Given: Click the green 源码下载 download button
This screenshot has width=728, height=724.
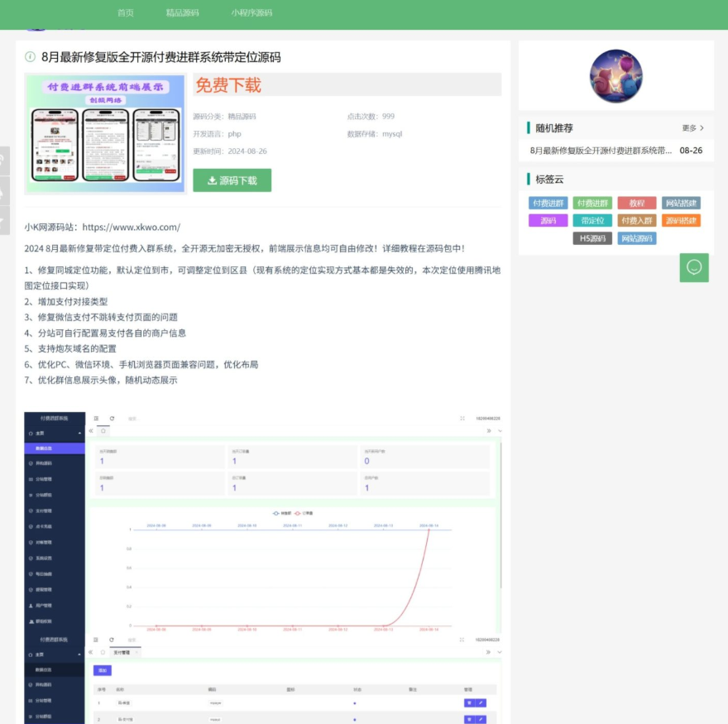Looking at the screenshot, I should 232,180.
